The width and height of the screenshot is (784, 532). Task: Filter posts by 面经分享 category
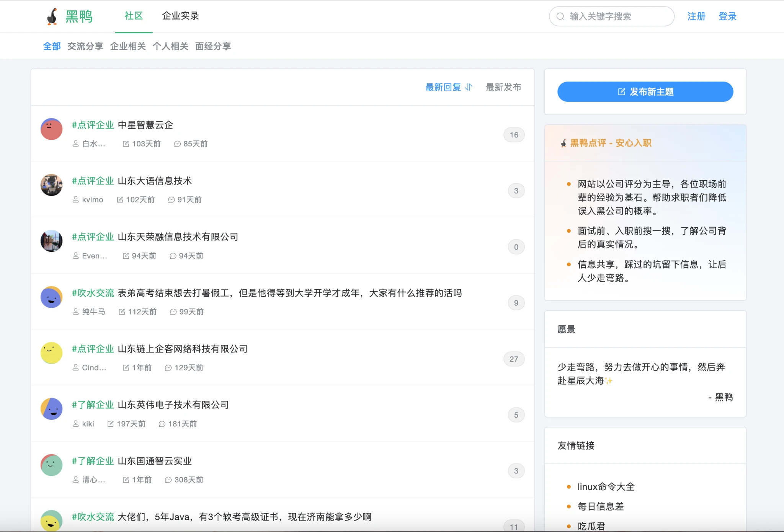pos(213,46)
